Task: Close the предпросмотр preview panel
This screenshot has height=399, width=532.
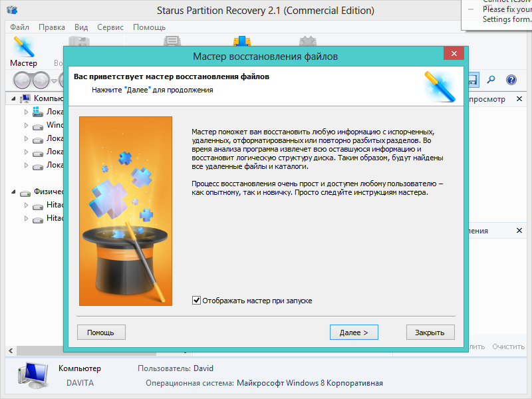Action: (x=519, y=98)
